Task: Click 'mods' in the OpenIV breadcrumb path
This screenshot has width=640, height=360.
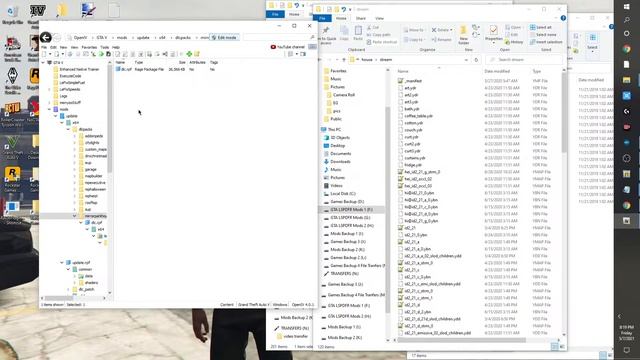Action: (122, 38)
